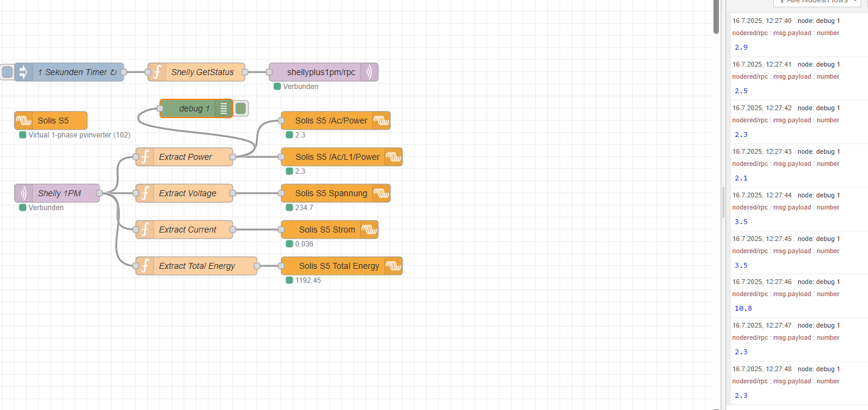Click the timestamp 16.7.2025, 12:27:42
The height and width of the screenshot is (410, 868).
[762, 108]
